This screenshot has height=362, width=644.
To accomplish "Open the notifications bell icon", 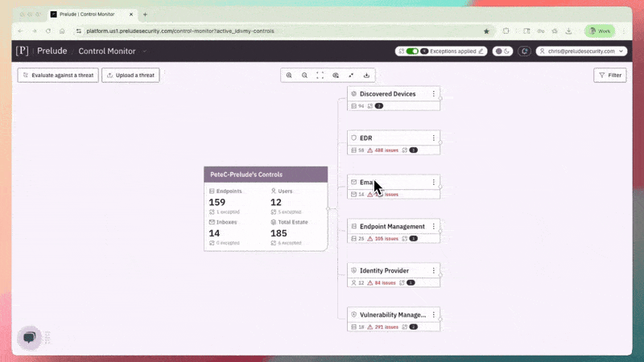I will pyautogui.click(x=525, y=51).
